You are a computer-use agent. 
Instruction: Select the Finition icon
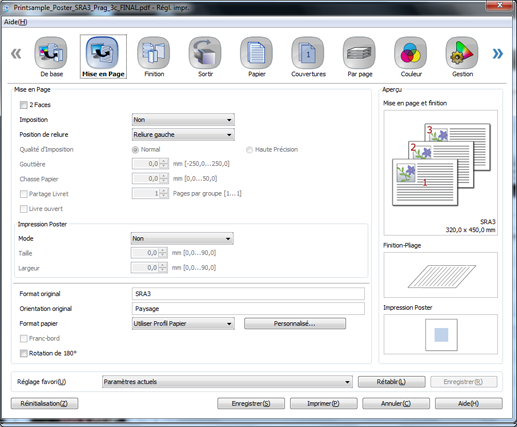point(154,53)
